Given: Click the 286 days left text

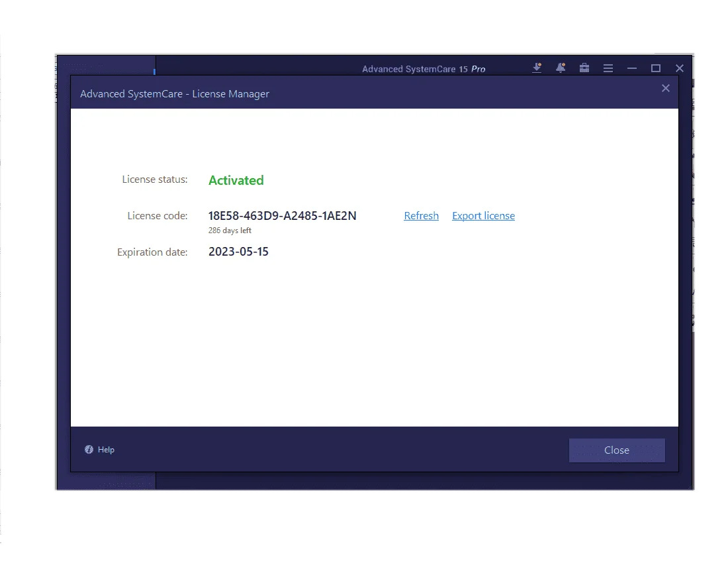Looking at the screenshot, I should [230, 230].
